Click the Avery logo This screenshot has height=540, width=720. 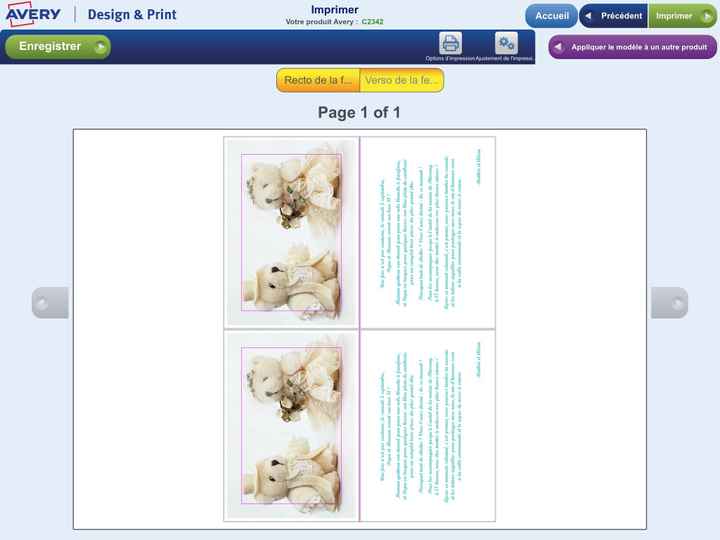33,14
